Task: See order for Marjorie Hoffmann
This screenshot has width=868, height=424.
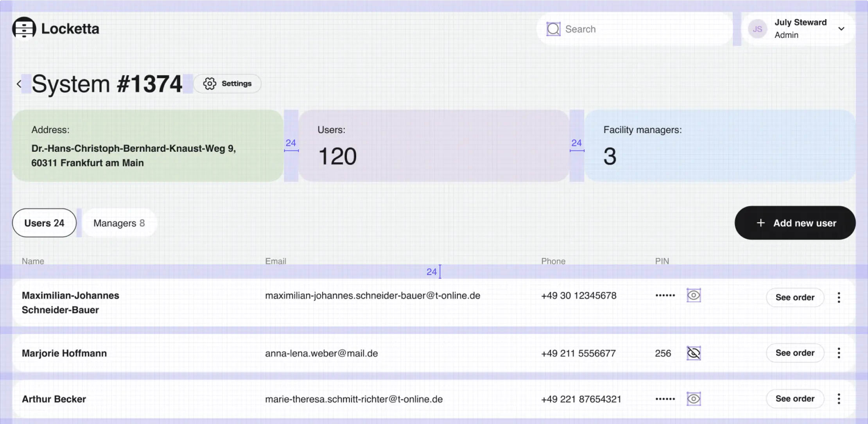Action: pyautogui.click(x=795, y=353)
